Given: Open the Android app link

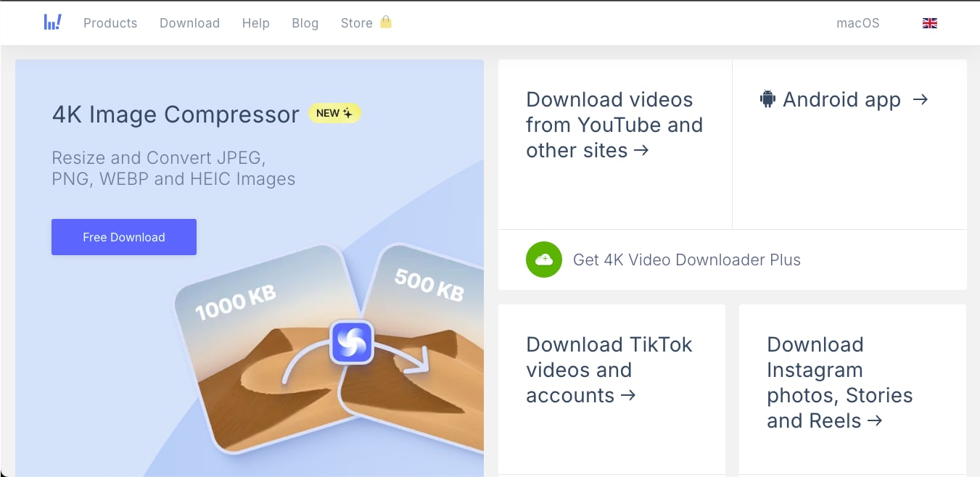Looking at the screenshot, I should (x=841, y=100).
